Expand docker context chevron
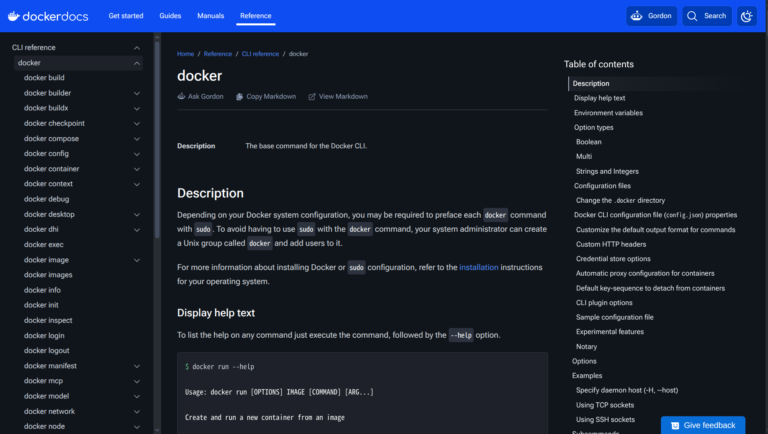Image resolution: width=768 pixels, height=434 pixels. coord(137,184)
